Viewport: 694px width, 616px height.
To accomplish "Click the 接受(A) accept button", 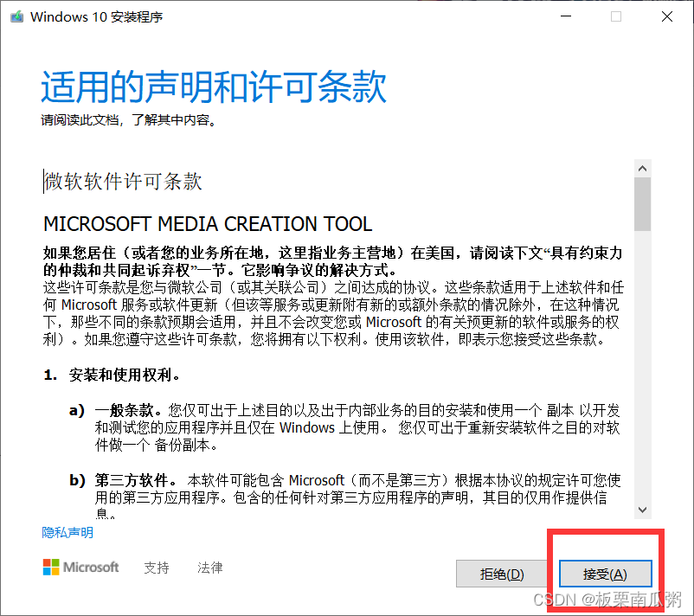I will click(x=606, y=574).
